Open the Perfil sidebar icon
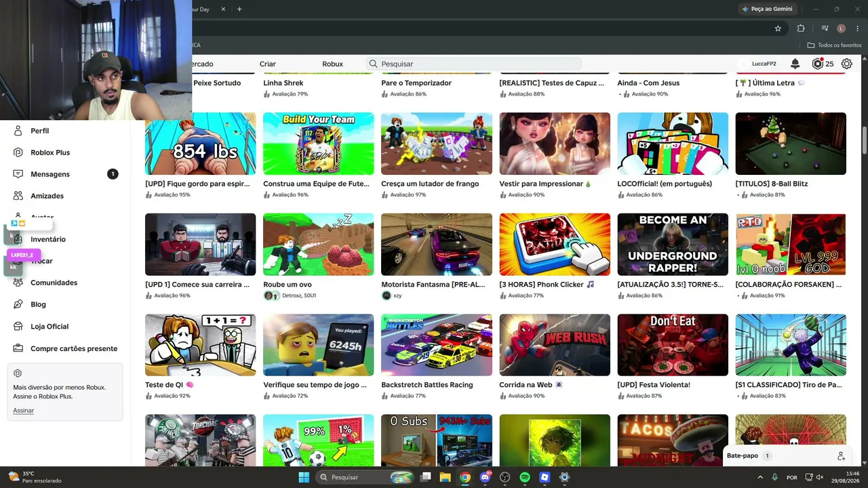The height and width of the screenshot is (488, 868). tap(18, 131)
